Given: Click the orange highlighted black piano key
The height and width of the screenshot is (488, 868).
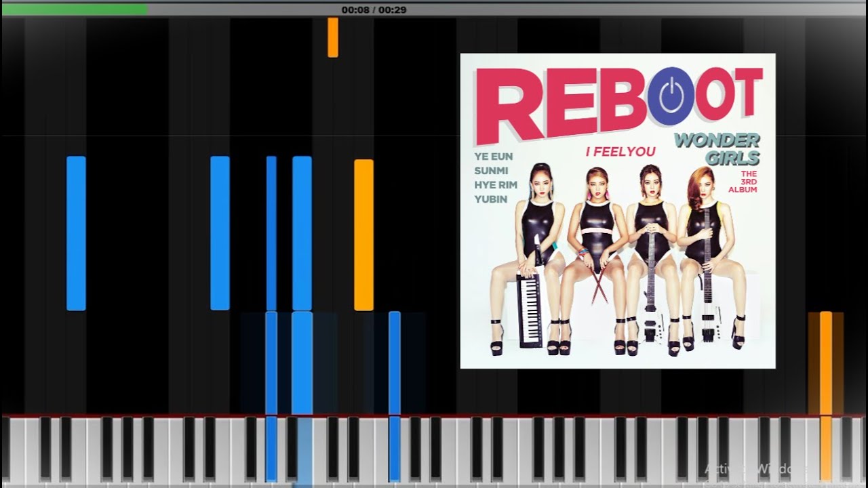Looking at the screenshot, I should coord(825,448).
